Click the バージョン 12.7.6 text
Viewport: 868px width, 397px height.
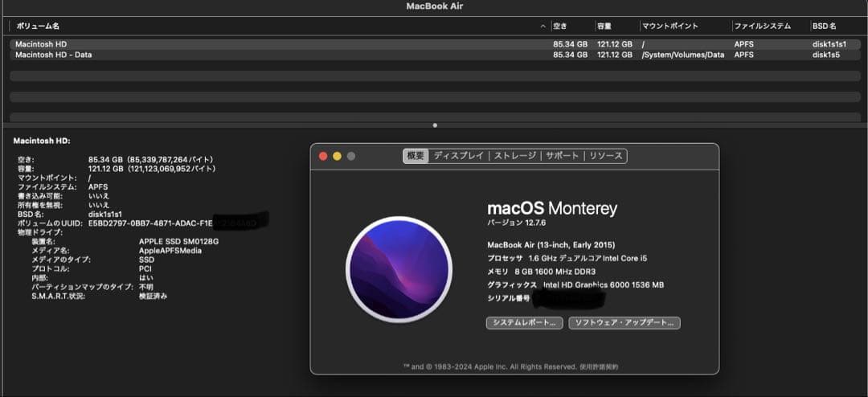(x=517, y=223)
